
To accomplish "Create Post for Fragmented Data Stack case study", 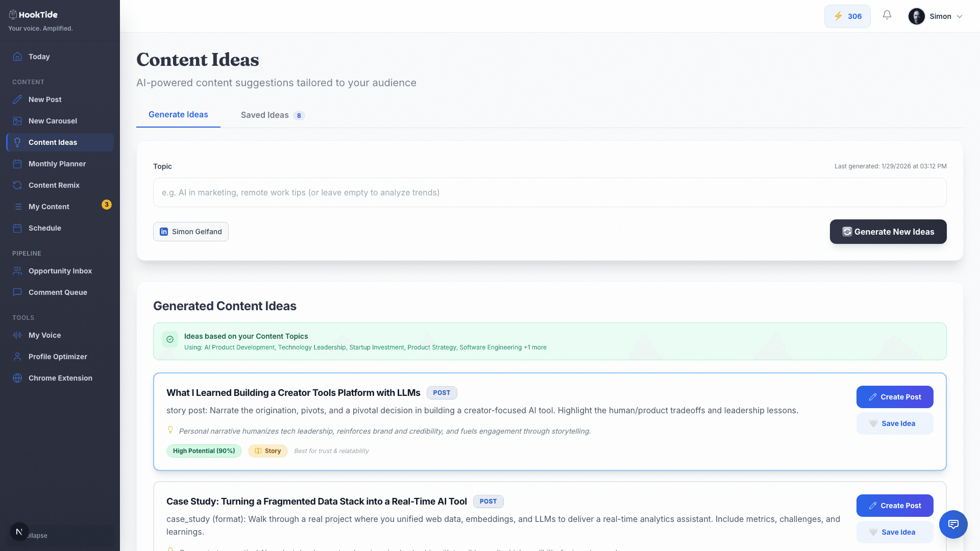I will tap(895, 506).
